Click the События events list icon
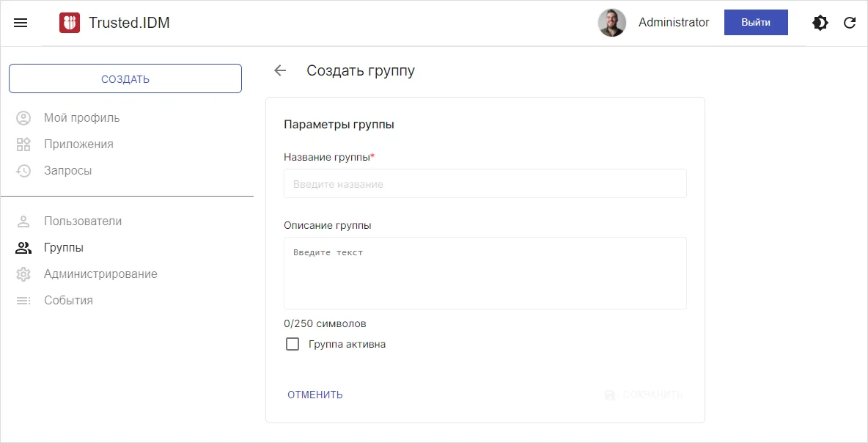Viewport: 868px width, 443px height. coord(23,300)
